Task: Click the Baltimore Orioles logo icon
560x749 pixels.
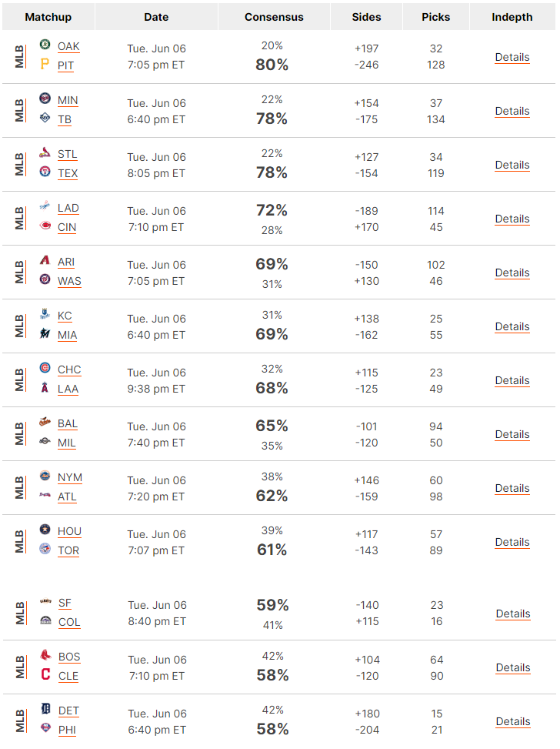Action: coord(45,423)
